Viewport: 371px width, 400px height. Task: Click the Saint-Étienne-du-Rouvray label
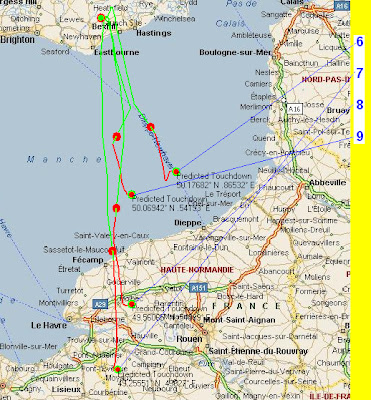pyautogui.click(x=258, y=351)
